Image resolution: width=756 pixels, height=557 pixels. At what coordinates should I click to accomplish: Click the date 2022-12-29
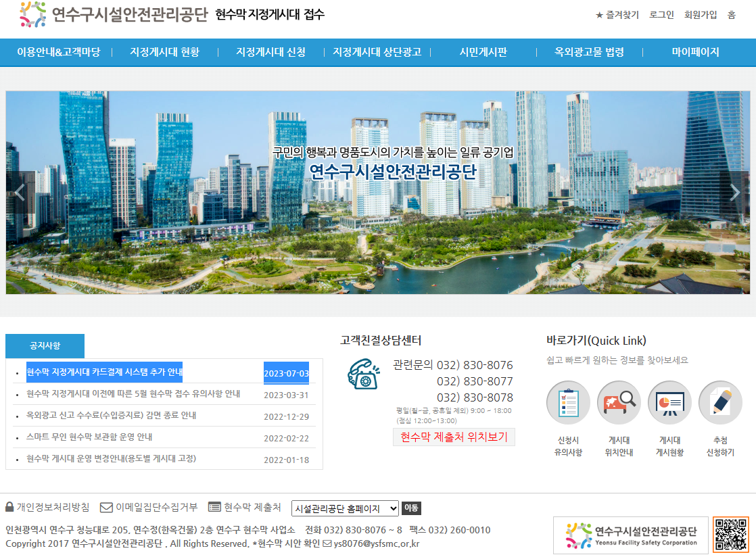pos(287,417)
